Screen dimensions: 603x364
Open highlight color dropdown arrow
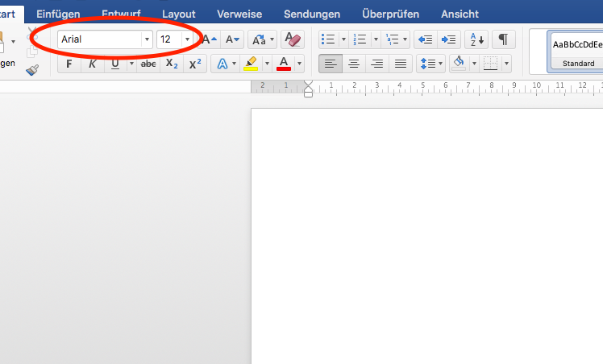point(267,64)
